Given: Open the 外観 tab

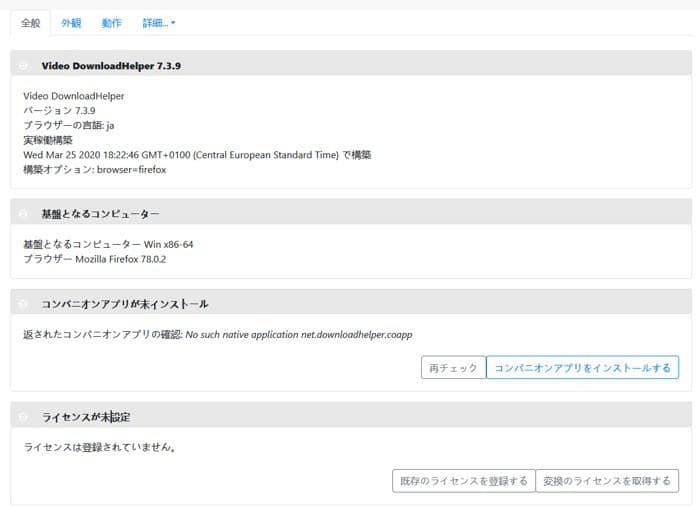Looking at the screenshot, I should [71, 23].
